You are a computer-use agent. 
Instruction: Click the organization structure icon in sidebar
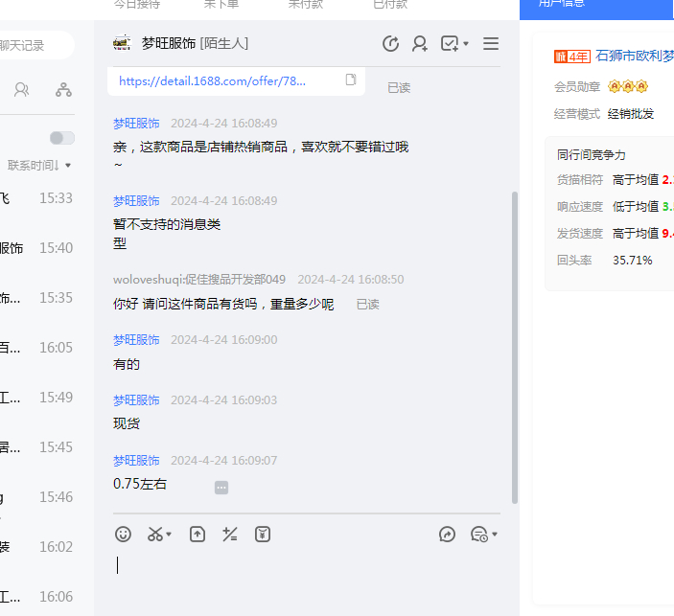click(x=63, y=90)
